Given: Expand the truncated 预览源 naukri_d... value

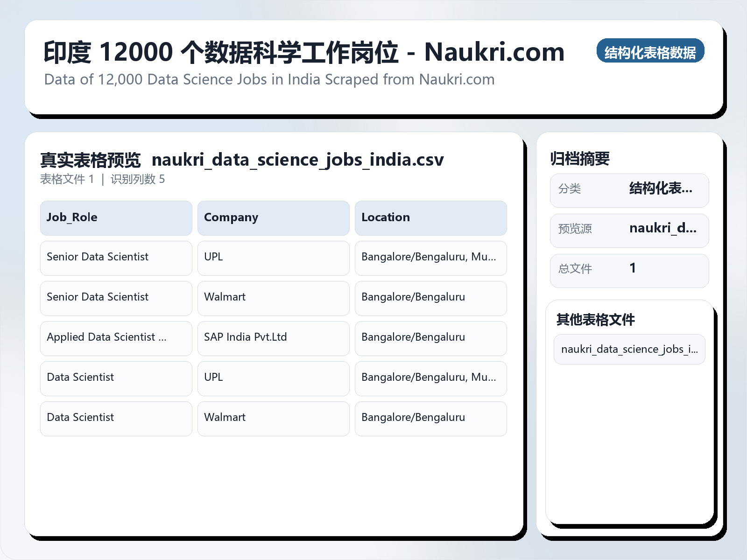Looking at the screenshot, I should [629, 230].
